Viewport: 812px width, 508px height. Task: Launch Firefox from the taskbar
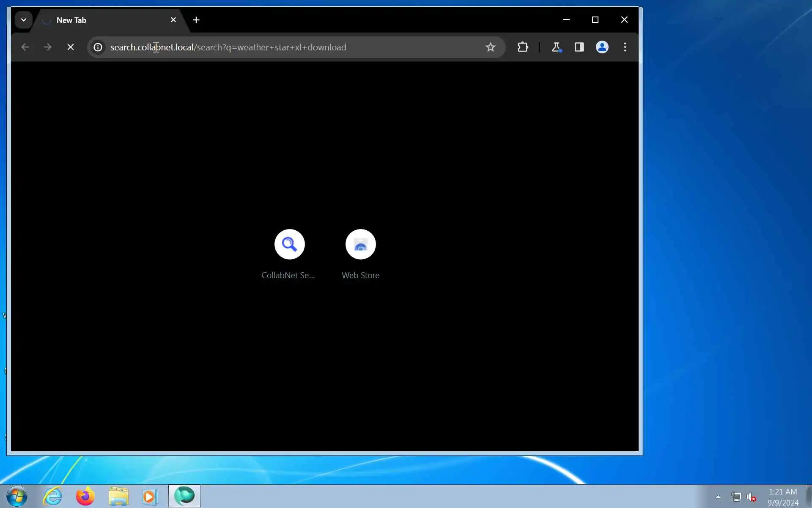click(x=85, y=496)
